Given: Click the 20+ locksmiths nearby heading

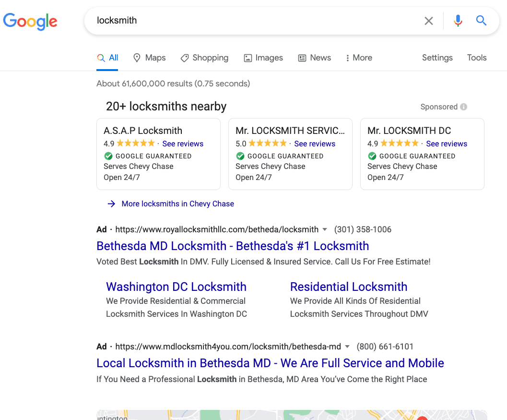Looking at the screenshot, I should (166, 106).
